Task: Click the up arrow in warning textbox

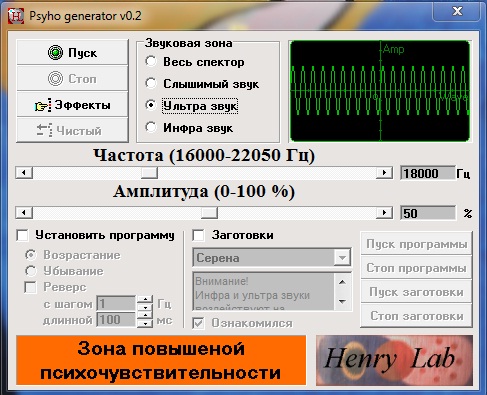Action: [x=342, y=282]
